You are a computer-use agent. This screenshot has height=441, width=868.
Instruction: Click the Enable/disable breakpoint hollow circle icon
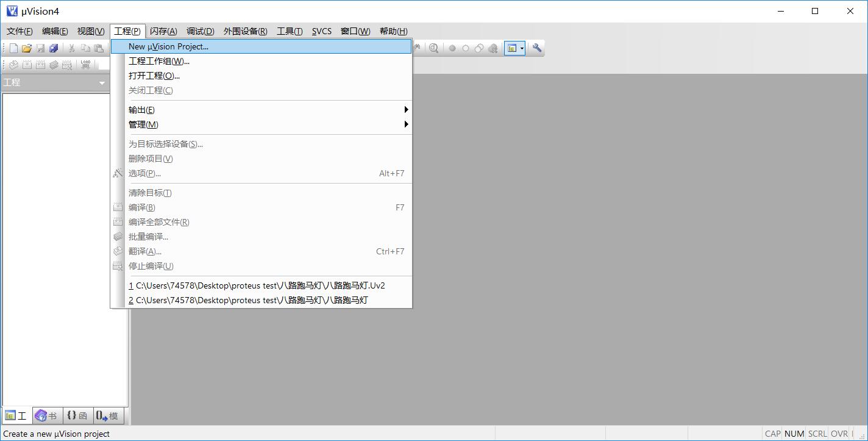[466, 48]
